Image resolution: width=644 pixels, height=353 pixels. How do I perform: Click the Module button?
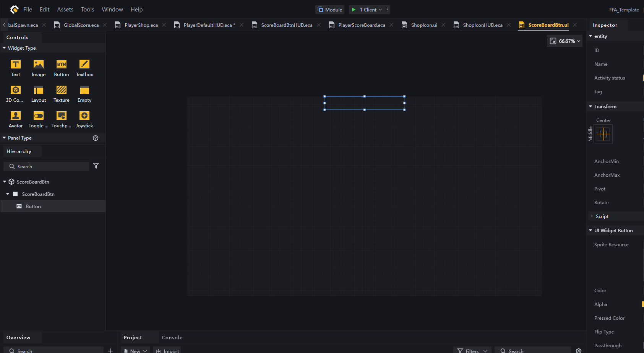[x=330, y=10]
